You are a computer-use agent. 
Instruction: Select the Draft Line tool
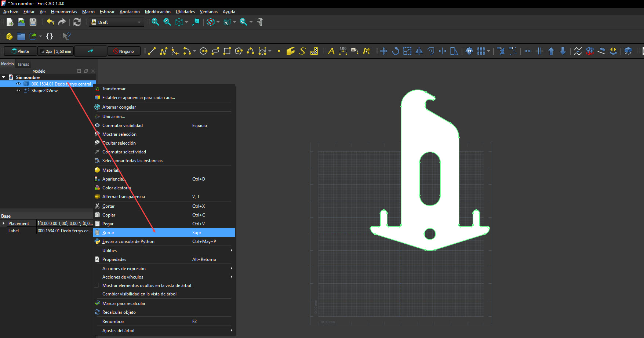[x=152, y=51]
